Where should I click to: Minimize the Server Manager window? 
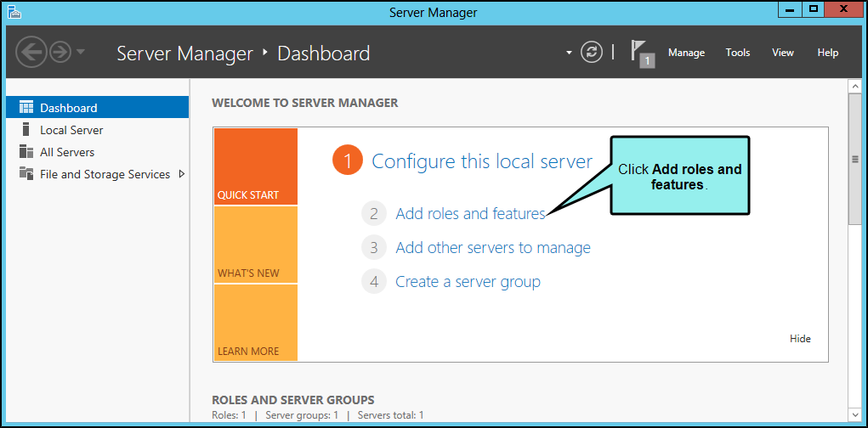pyautogui.click(x=790, y=9)
